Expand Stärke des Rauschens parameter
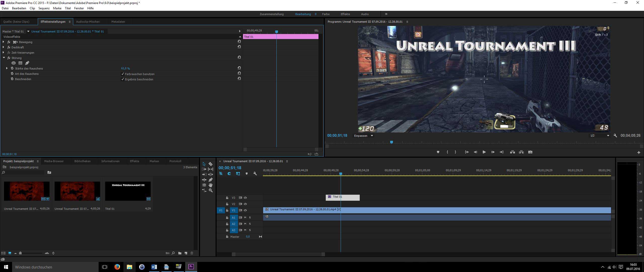 tap(7, 68)
